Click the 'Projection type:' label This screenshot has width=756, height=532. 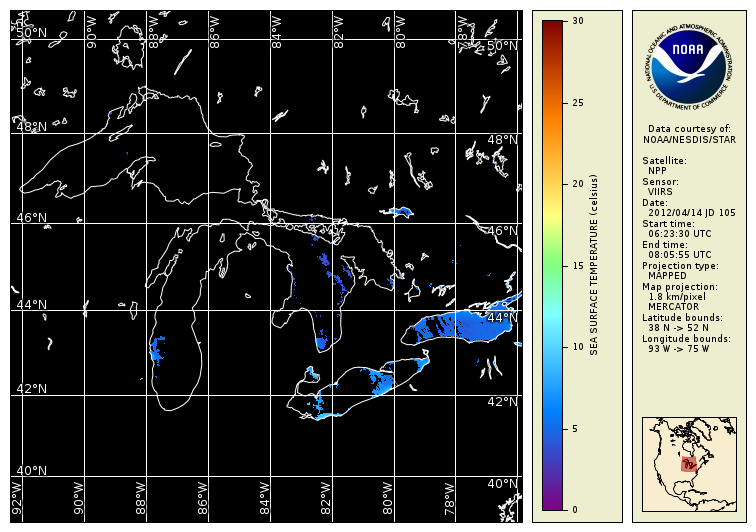click(680, 266)
